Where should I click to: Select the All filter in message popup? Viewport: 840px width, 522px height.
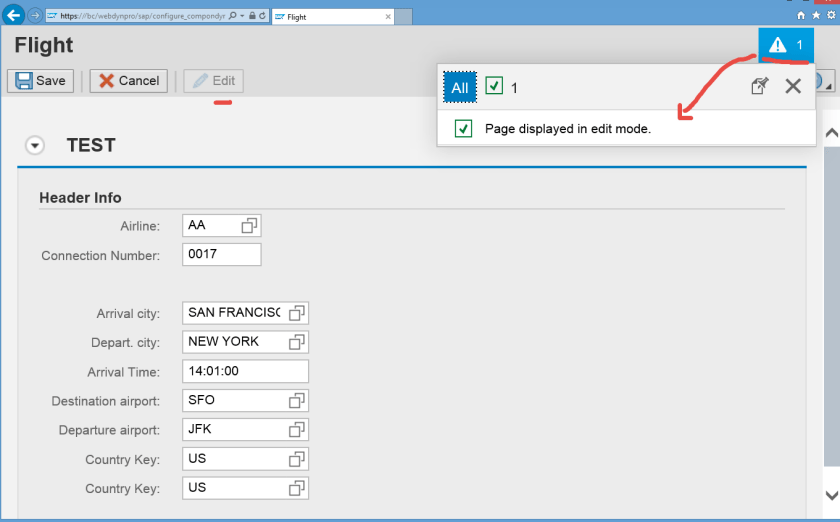(460, 87)
